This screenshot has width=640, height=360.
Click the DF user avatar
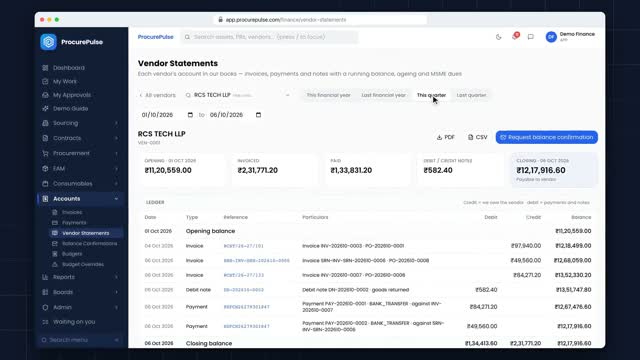pyautogui.click(x=551, y=37)
